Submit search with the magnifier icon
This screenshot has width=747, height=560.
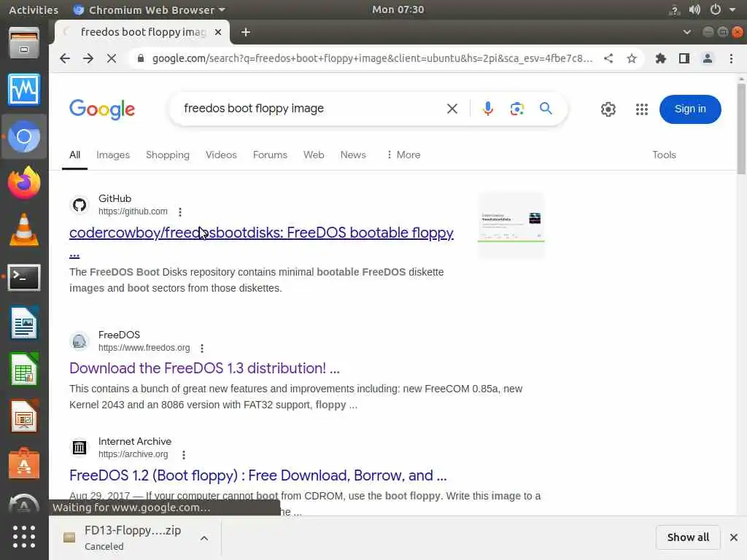pos(546,109)
